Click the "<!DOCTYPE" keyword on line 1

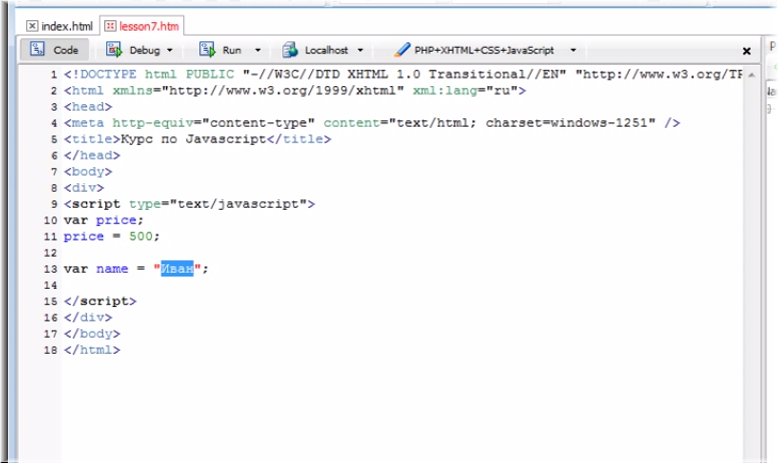[x=100, y=74]
